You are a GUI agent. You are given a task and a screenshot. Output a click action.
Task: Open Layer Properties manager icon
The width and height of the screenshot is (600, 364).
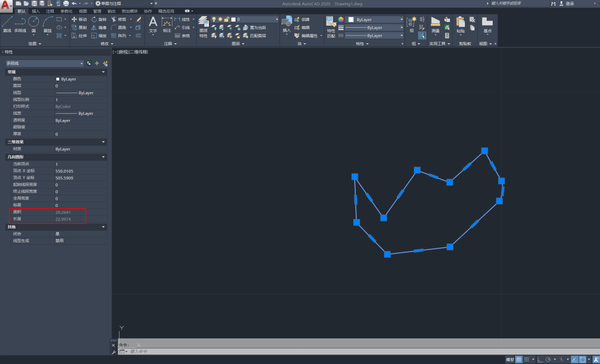(x=204, y=26)
